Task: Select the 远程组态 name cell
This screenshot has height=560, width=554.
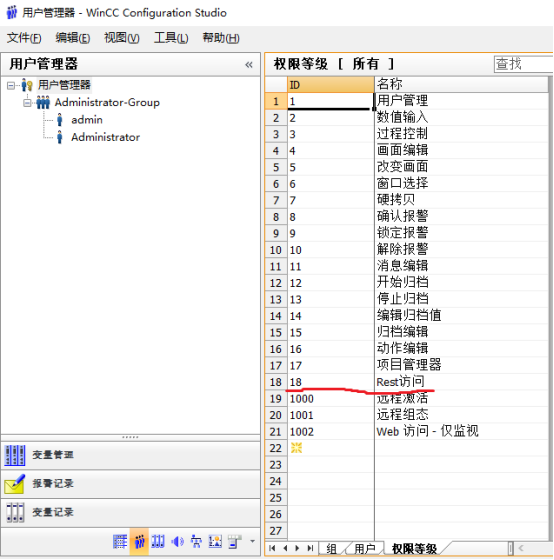Action: pyautogui.click(x=461, y=415)
